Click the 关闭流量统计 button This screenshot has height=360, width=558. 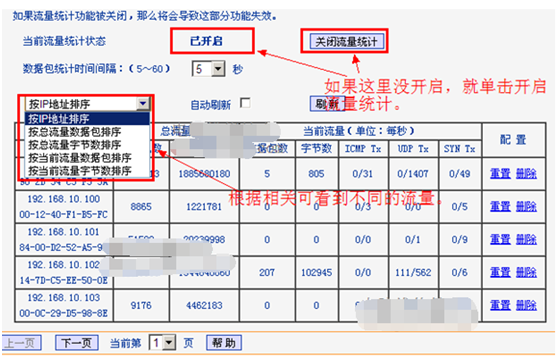(x=346, y=42)
